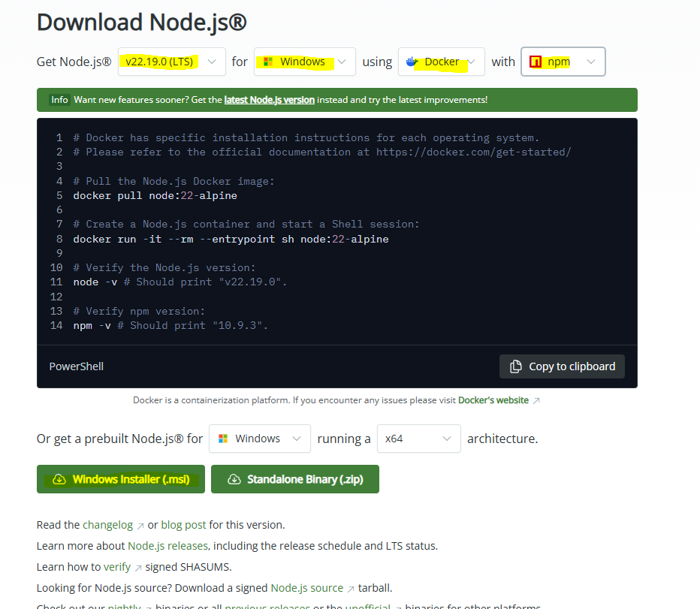Viewport: 700px width, 609px height.
Task: Click the 'docker run -it --rm' command line
Action: click(x=231, y=239)
